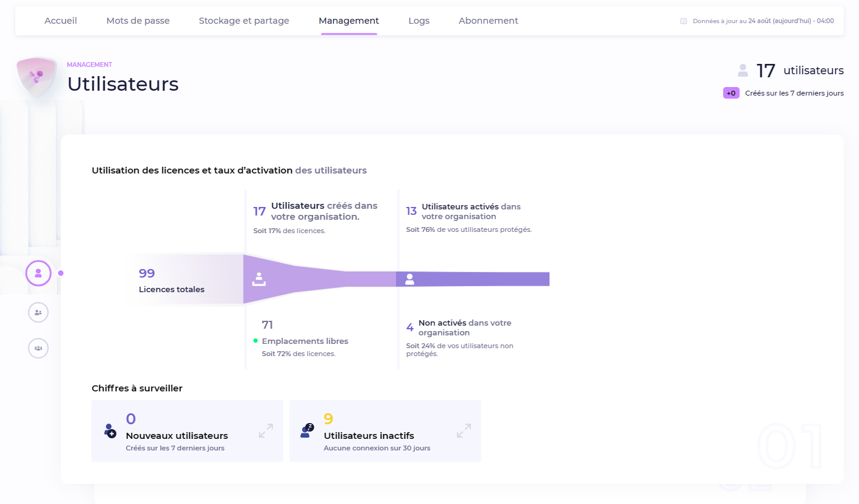Expand the Utilisateurs inactifs card
Image resolution: width=859 pixels, height=504 pixels.
point(464,431)
